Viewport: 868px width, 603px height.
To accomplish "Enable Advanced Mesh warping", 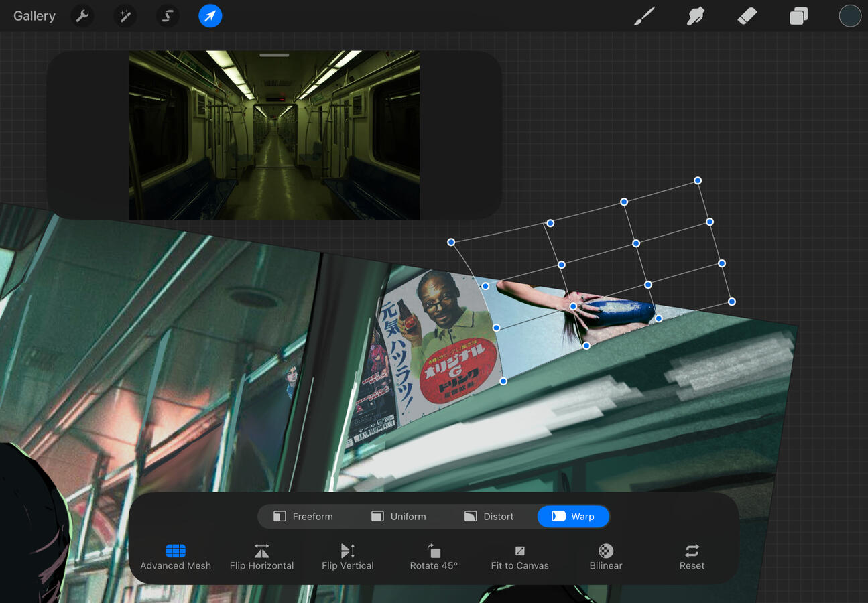I will tap(175, 557).
